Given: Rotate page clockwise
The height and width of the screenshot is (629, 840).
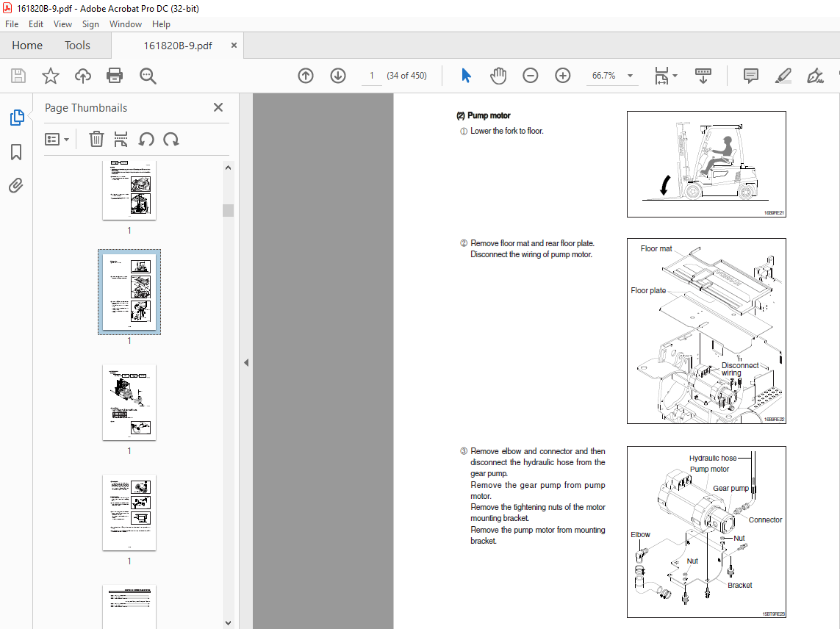Looking at the screenshot, I should [171, 140].
